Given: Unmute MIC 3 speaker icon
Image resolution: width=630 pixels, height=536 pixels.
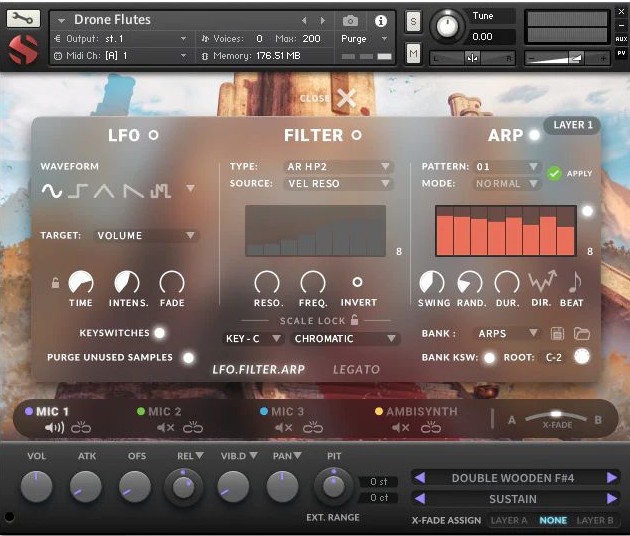Looking at the screenshot, I should [x=284, y=428].
